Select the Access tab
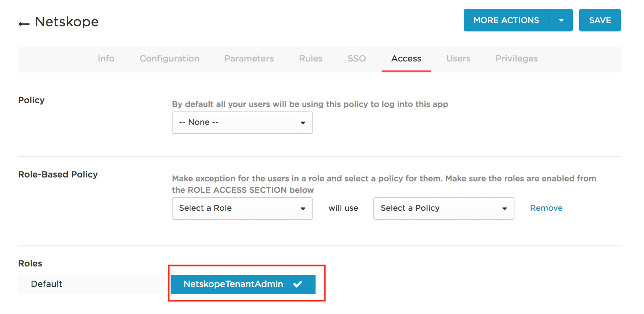644x314 pixels. 406,59
